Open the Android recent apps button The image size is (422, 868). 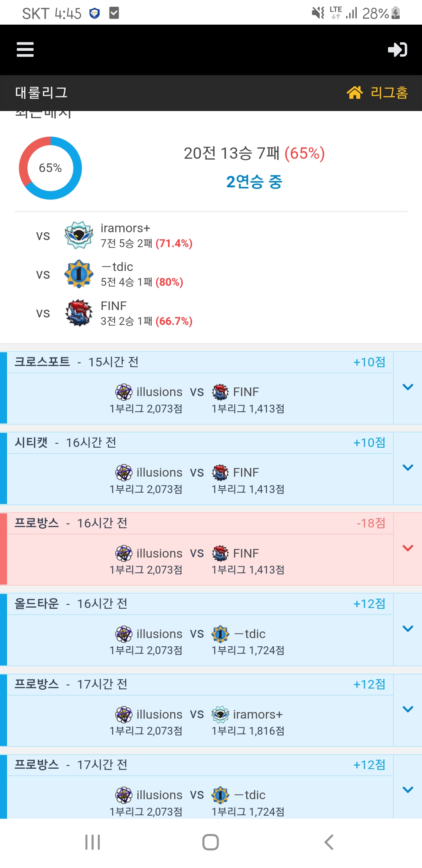[93, 842]
